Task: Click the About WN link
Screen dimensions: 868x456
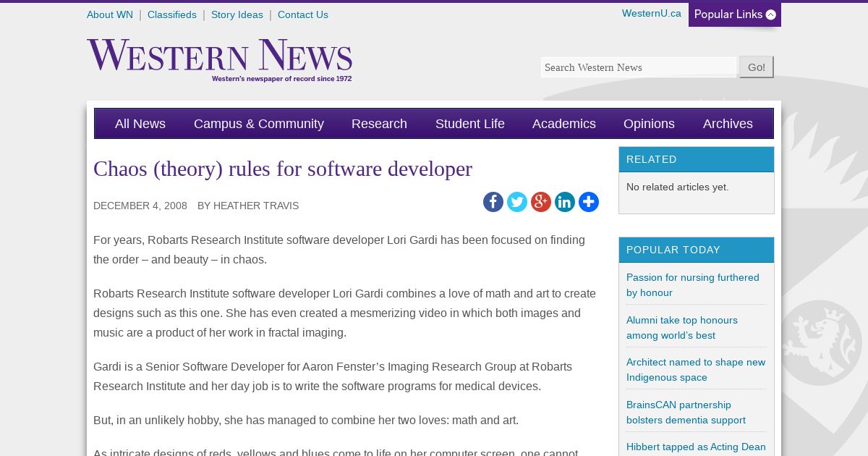Action: coord(110,14)
